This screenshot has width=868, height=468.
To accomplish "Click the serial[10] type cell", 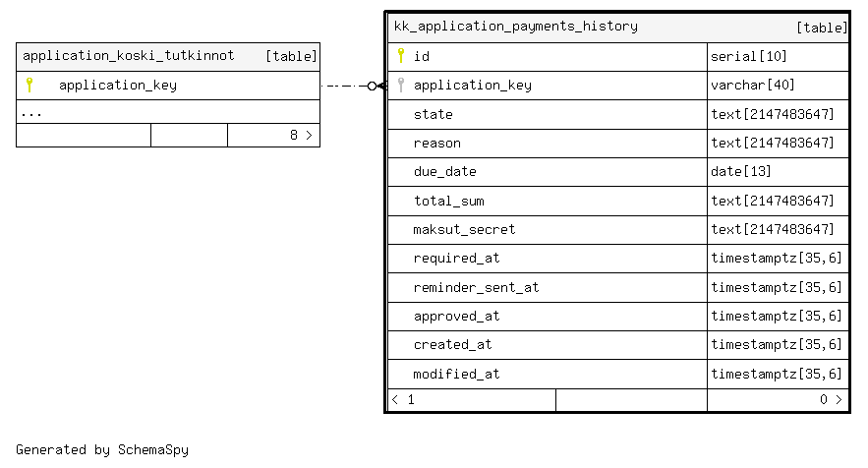I will tap(778, 56).
